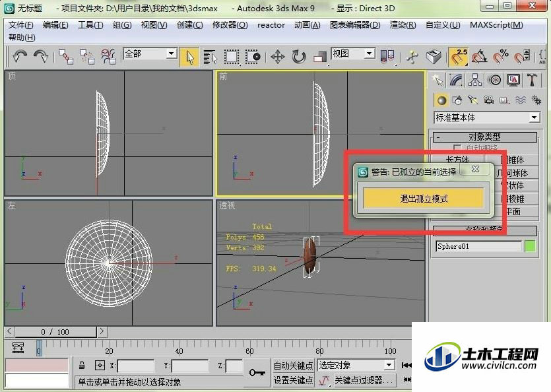
Task: Click the 几何球体 object button
Action: coord(517,173)
